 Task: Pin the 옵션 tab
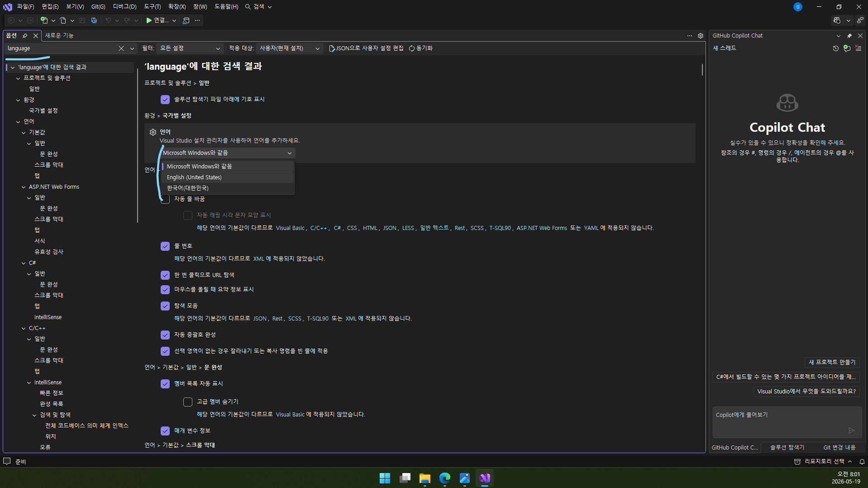25,36
